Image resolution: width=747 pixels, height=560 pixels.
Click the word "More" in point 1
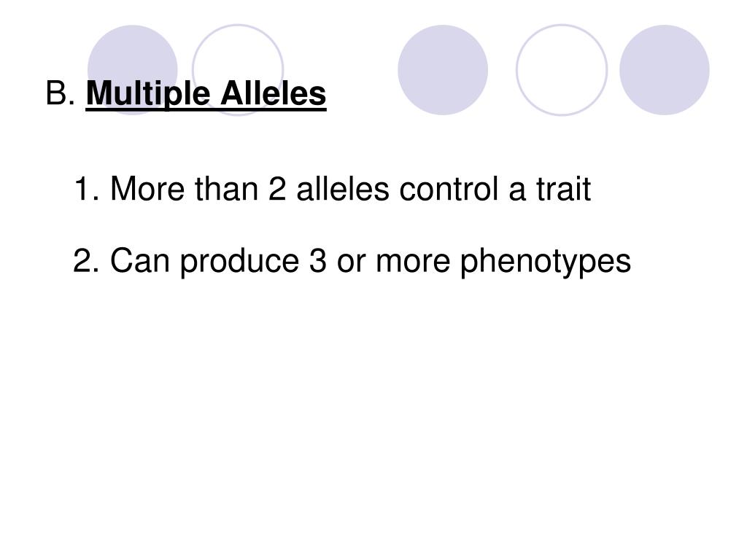[147, 189]
